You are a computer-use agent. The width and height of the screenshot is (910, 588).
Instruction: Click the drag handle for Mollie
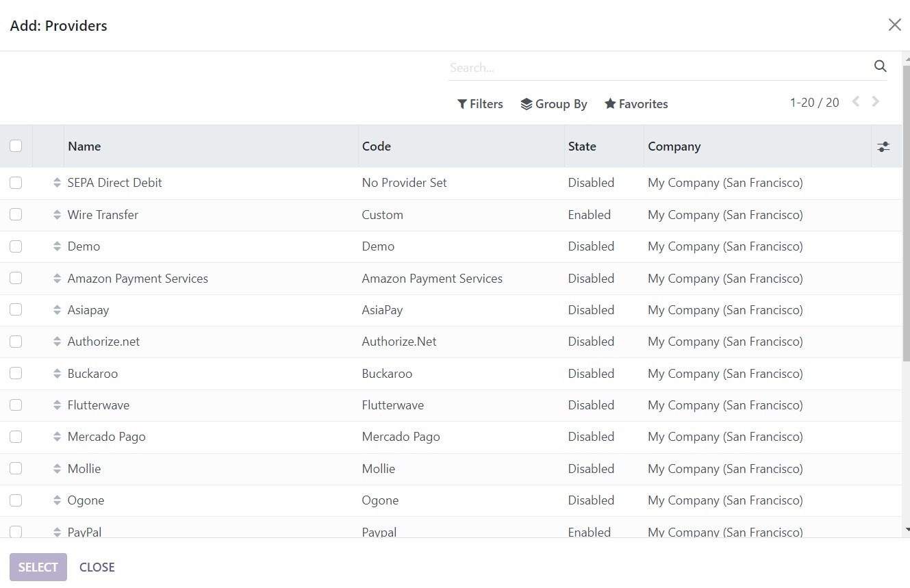click(57, 469)
